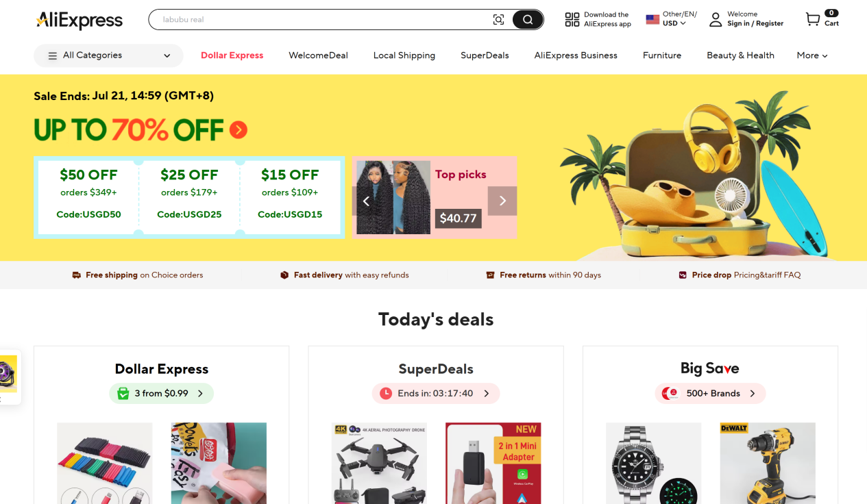Select SuperDeals in navigation bar
The image size is (867, 504).
(485, 55)
